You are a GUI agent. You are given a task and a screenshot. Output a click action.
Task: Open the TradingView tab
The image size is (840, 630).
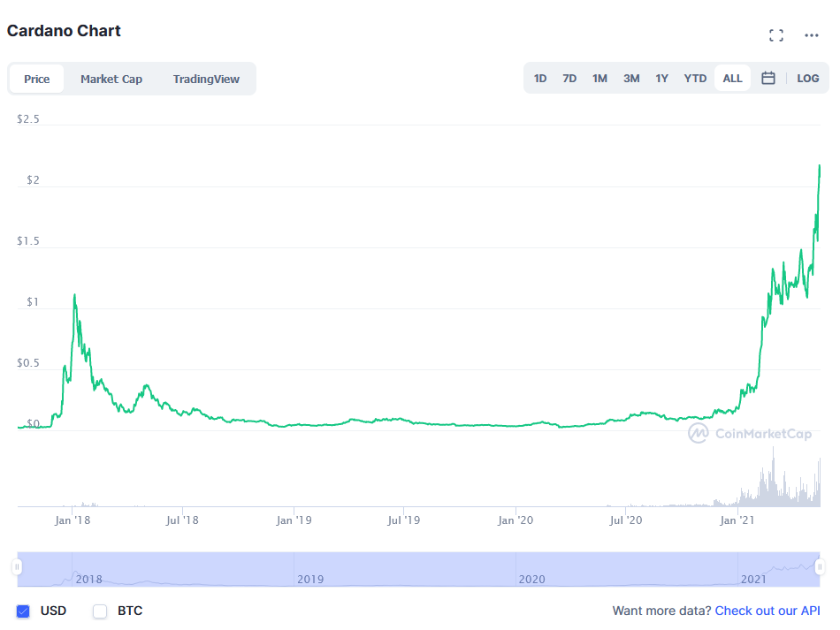[x=206, y=79]
